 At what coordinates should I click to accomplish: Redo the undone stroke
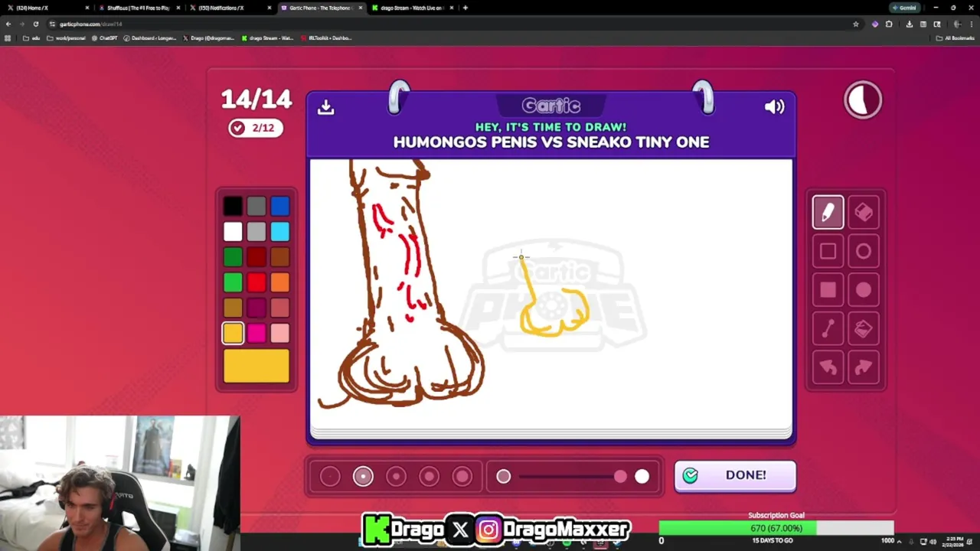click(864, 367)
